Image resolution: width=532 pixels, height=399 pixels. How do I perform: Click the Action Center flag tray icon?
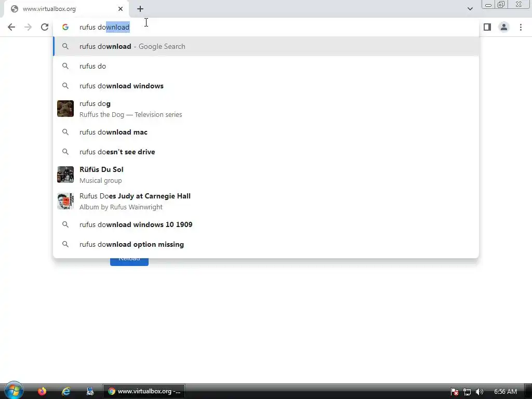tap(455, 392)
